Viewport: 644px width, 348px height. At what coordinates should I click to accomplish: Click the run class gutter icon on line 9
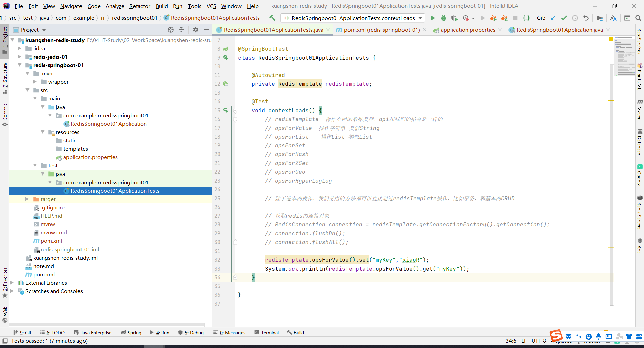[x=226, y=57]
